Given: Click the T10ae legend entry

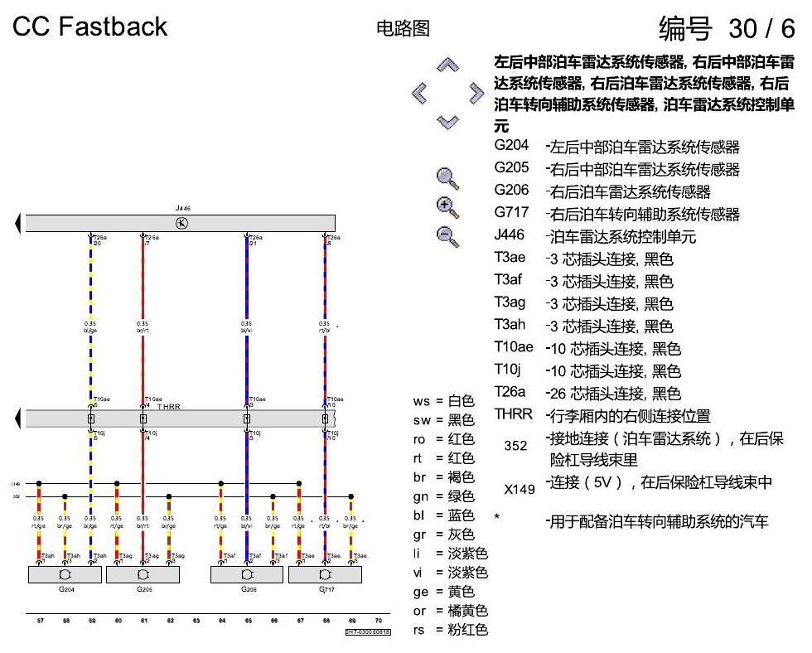Looking at the screenshot, I should click(x=587, y=348).
